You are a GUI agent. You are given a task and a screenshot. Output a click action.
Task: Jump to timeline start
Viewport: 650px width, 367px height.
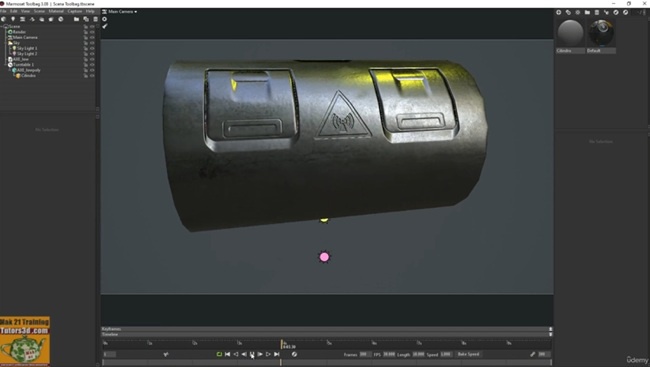click(x=228, y=354)
